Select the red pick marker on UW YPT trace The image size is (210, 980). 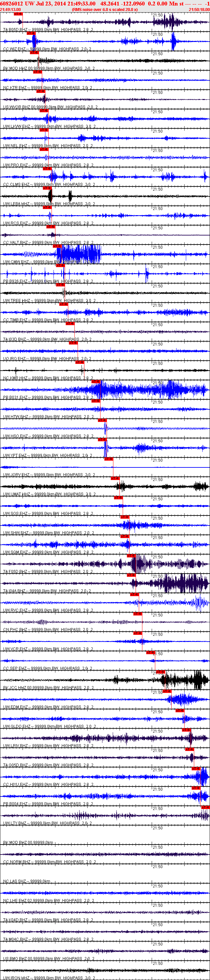coord(102,440)
